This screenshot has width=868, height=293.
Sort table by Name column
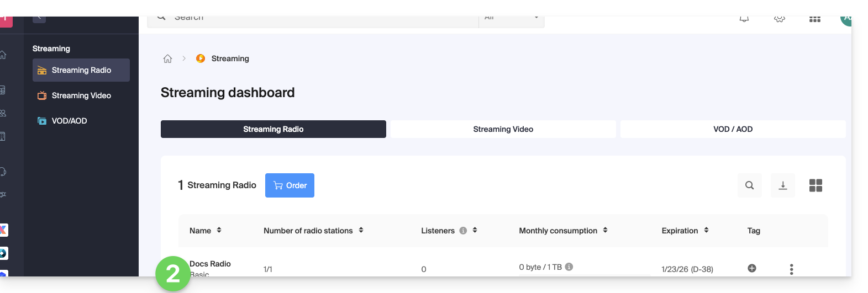coord(219,230)
